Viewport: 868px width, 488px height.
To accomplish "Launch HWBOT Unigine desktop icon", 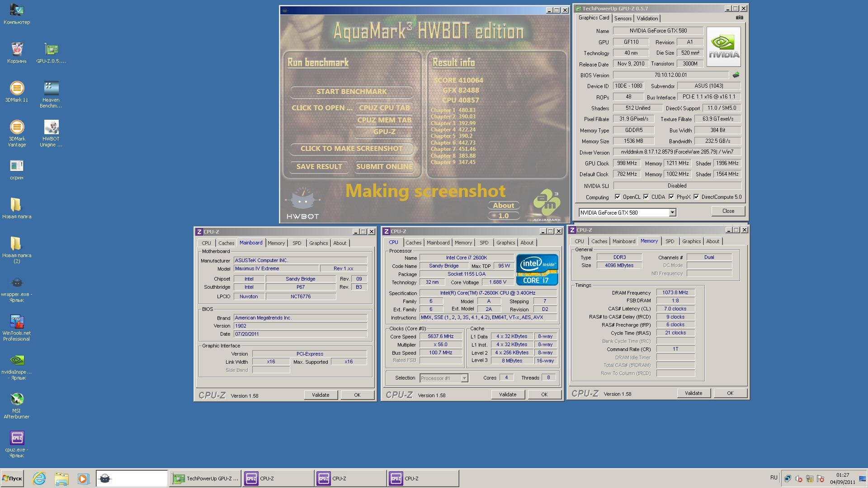I will [x=51, y=133].
